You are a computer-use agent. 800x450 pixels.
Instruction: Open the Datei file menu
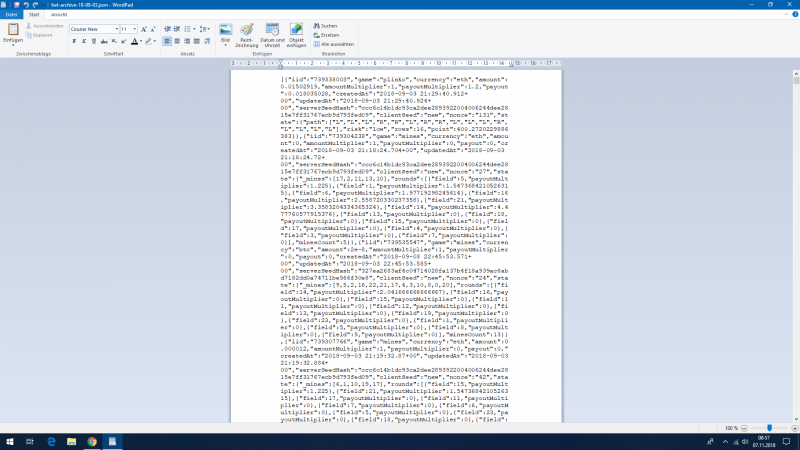pyautogui.click(x=11, y=15)
